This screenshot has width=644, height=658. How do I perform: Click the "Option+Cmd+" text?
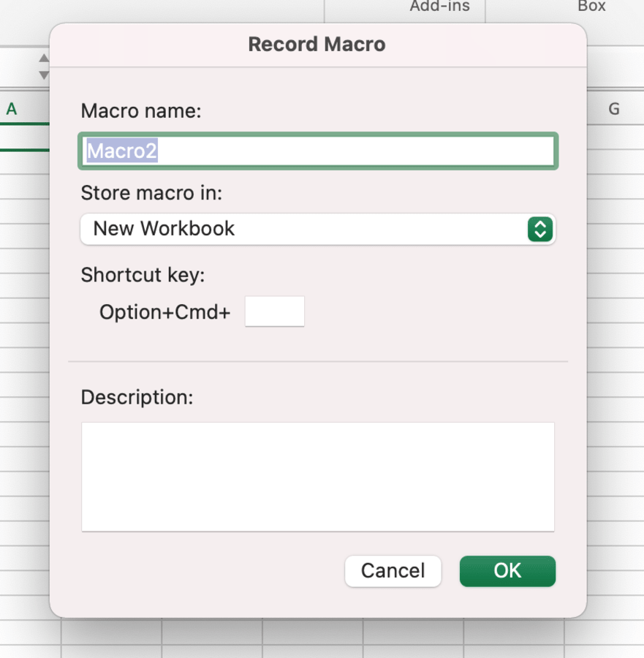point(164,312)
